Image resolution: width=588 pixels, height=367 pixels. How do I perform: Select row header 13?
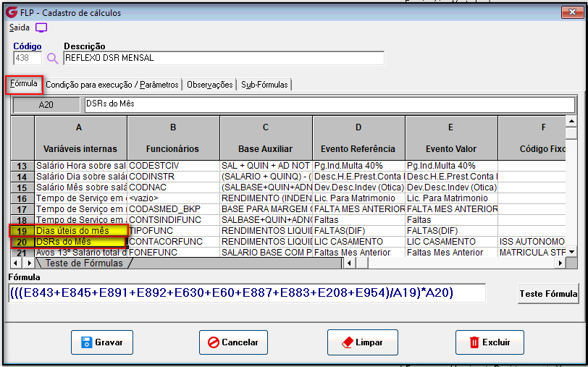click(22, 166)
